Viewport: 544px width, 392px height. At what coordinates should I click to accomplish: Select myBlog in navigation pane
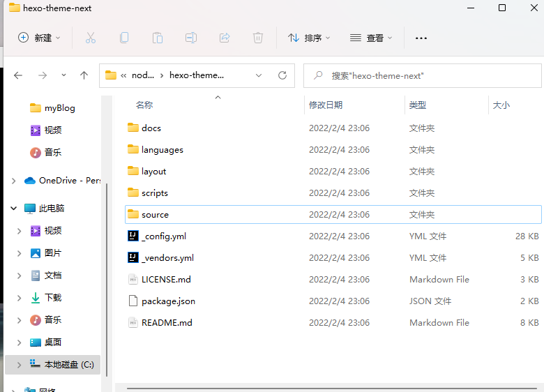coord(60,108)
